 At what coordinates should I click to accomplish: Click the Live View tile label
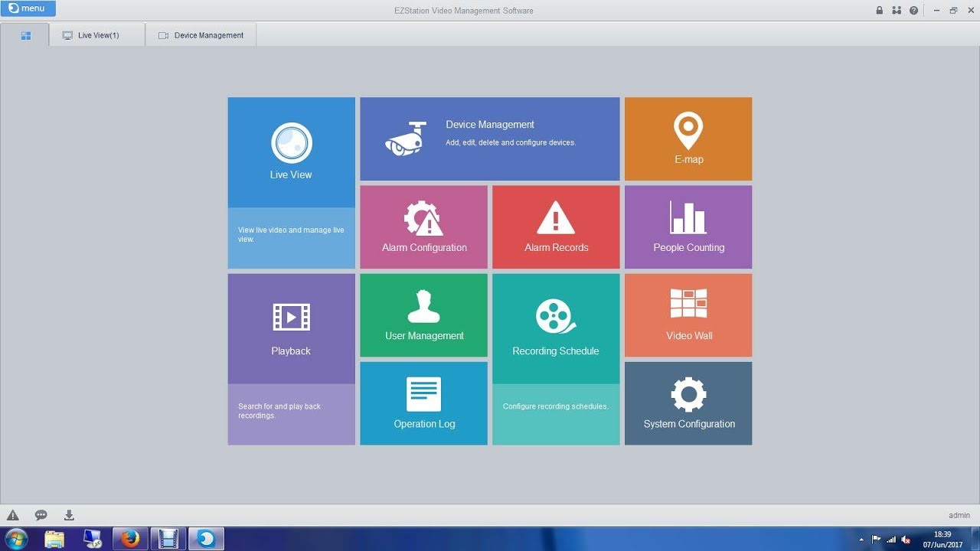(x=291, y=174)
